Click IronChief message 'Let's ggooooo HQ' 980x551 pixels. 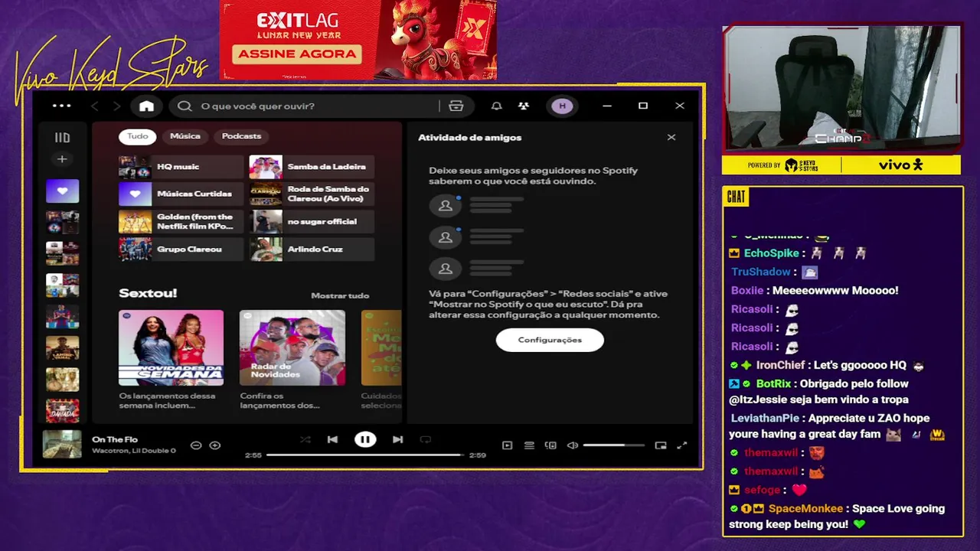(860, 366)
